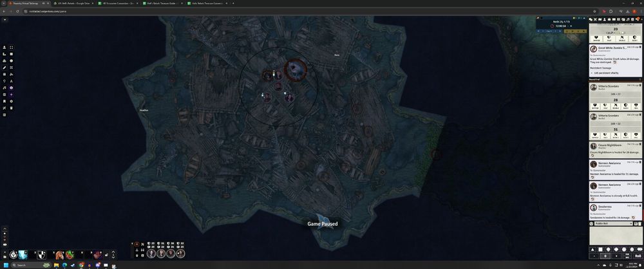Run the dice macro in hotbar slot 1

[14, 255]
